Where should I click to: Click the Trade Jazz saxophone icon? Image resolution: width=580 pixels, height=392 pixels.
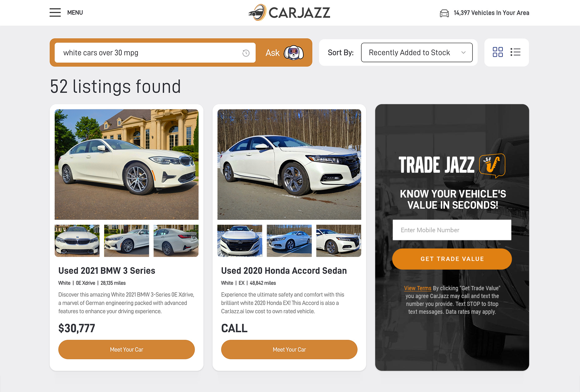coord(492,165)
